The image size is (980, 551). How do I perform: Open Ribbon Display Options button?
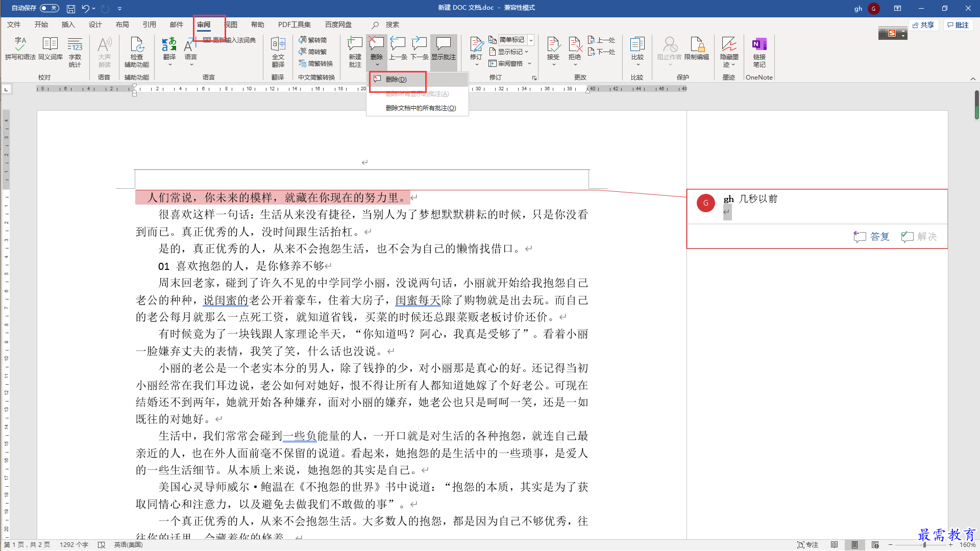[897, 8]
